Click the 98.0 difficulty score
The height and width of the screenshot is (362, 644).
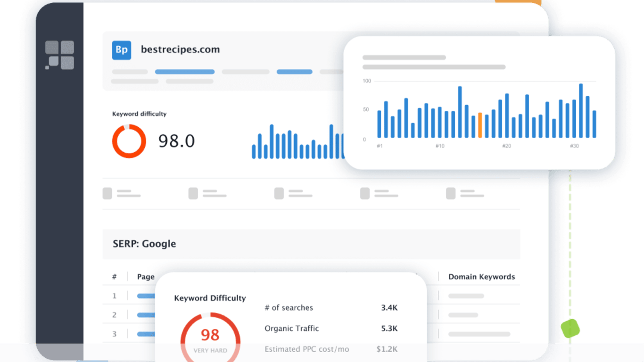(176, 141)
